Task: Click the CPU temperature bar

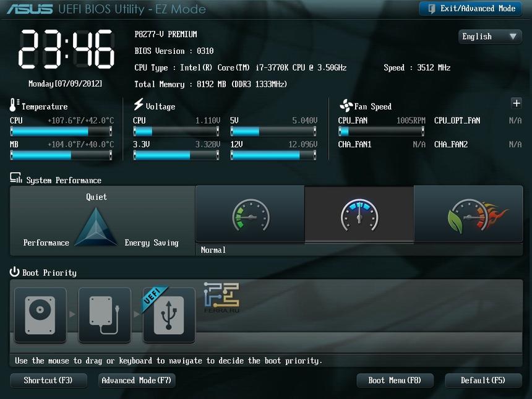Action: pyautogui.click(x=61, y=131)
